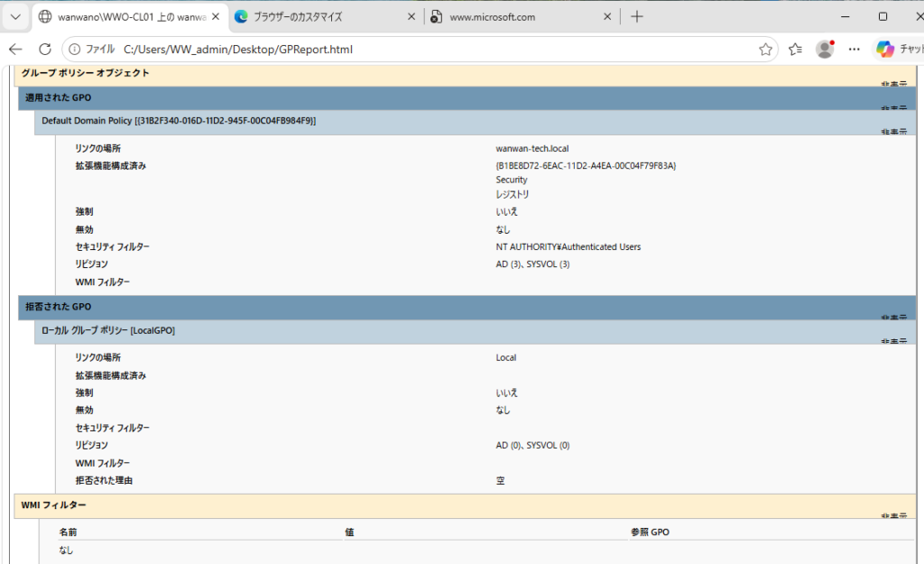Screen dimensions: 924x564
Task: View site information icon beside ファイル
Action: (74, 50)
